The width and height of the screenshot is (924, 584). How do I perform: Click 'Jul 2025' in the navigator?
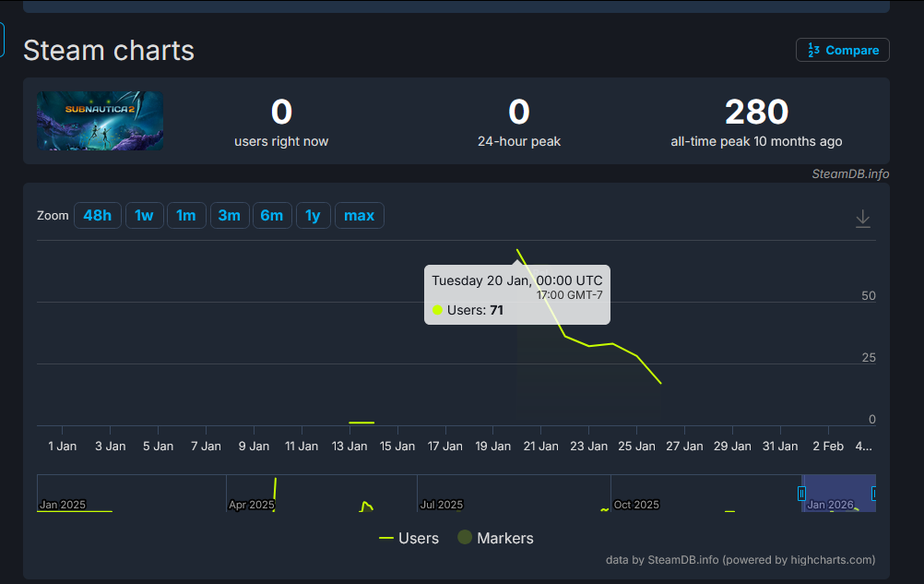click(x=442, y=505)
